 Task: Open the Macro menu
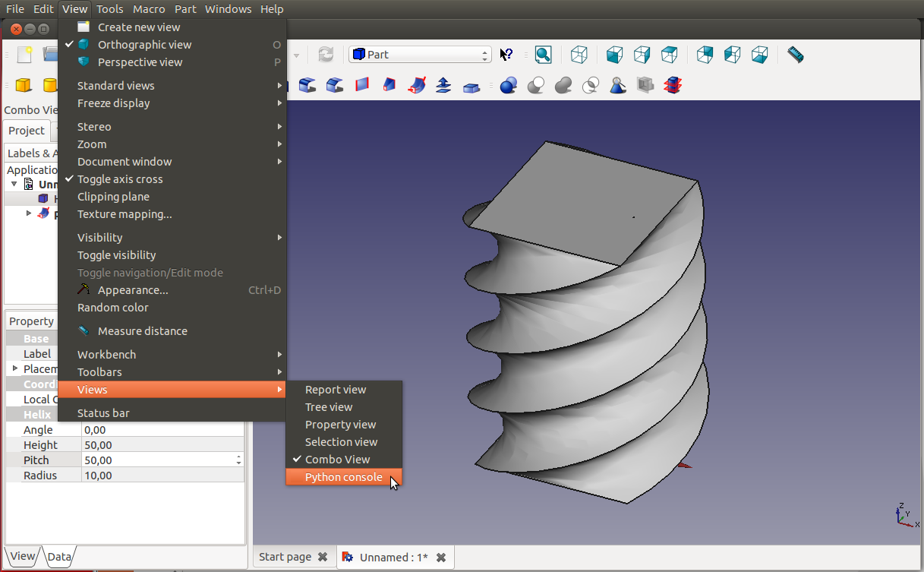click(149, 9)
